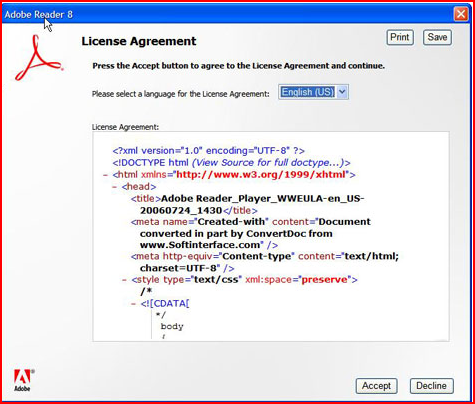Collapse the html xmlns node
The width and height of the screenshot is (475, 404).
tap(106, 175)
